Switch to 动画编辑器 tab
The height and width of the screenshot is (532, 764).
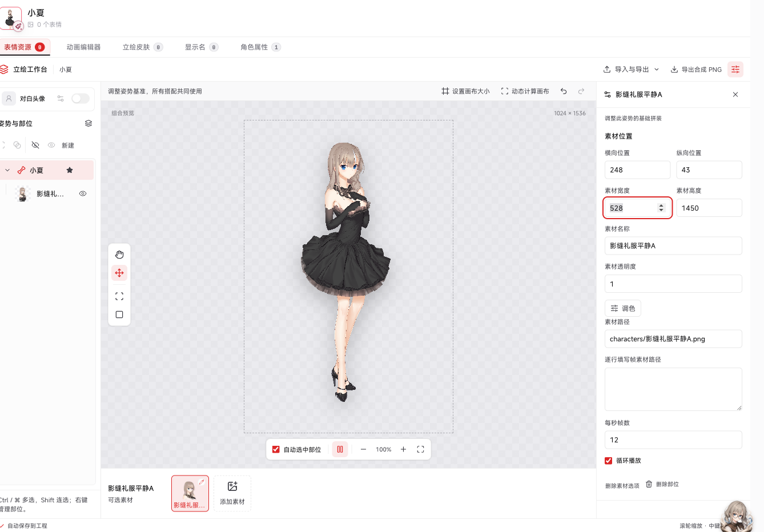[x=83, y=47]
